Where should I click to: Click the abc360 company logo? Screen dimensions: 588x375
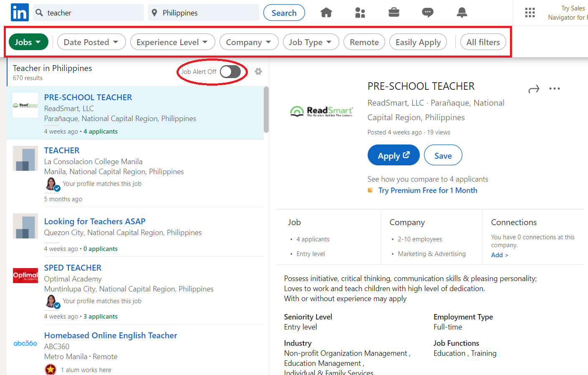(x=25, y=343)
